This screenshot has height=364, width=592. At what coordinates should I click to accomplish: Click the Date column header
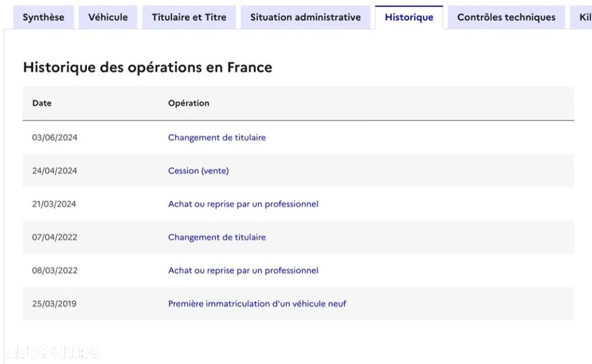point(42,103)
